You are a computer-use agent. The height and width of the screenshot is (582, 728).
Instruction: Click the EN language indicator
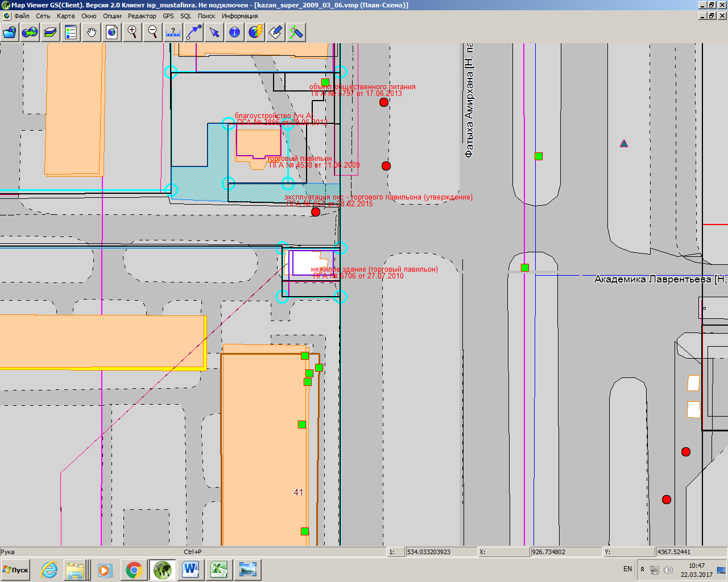pyautogui.click(x=627, y=569)
